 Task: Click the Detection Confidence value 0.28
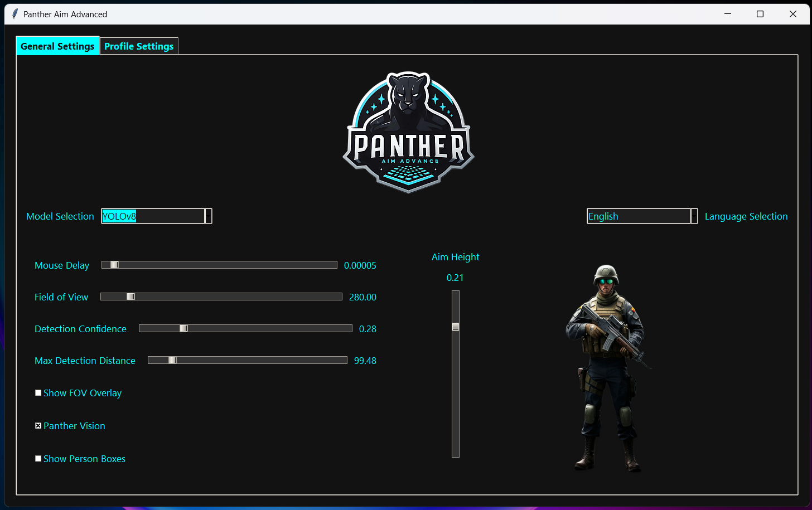point(368,329)
